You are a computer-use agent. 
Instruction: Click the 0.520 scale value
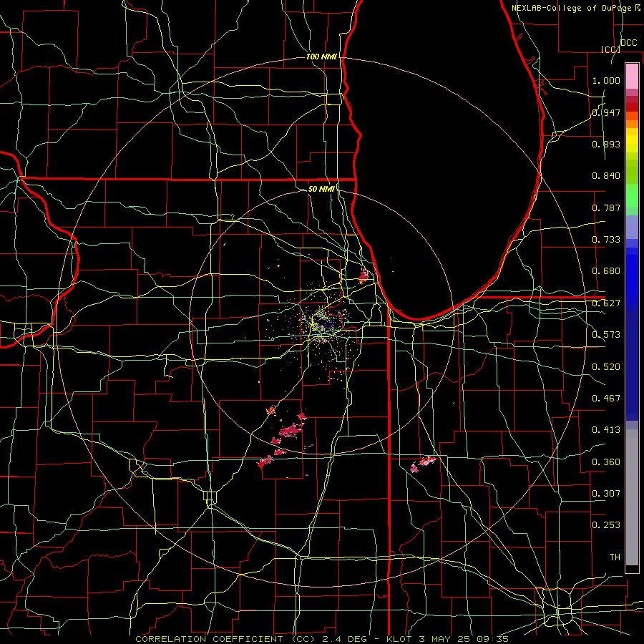pyautogui.click(x=606, y=367)
